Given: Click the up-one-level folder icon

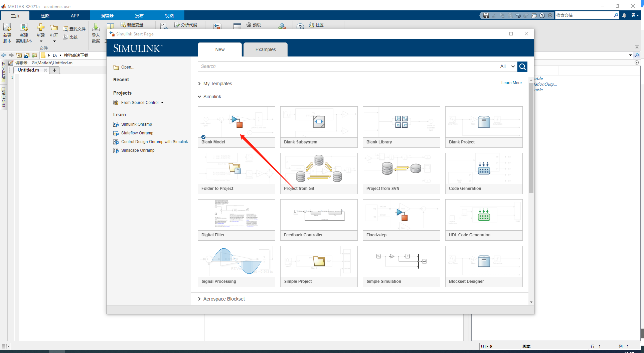Looking at the screenshot, I should 19,55.
